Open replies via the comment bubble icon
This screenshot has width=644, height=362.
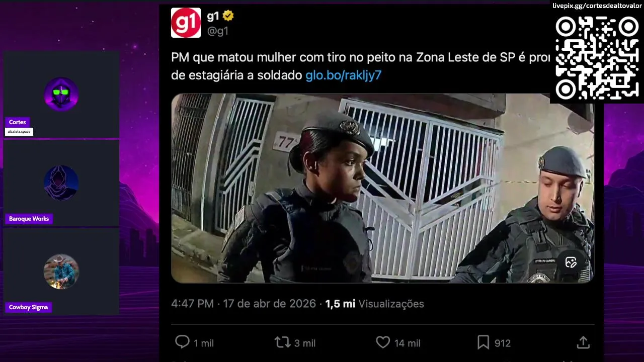[182, 342]
